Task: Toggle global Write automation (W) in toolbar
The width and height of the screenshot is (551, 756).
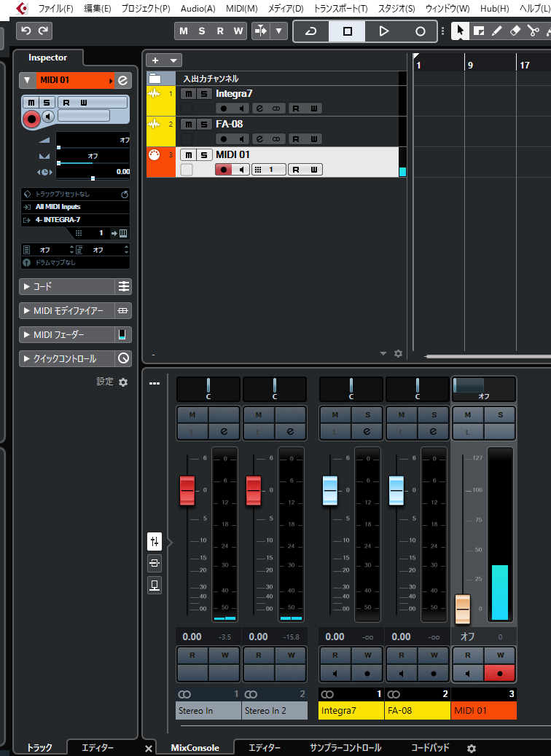Action: pyautogui.click(x=238, y=31)
